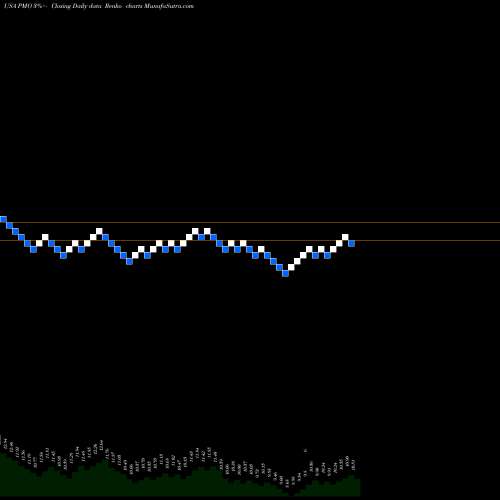
Task: Select the last blue Renko brick on the right
Action: click(x=352, y=243)
